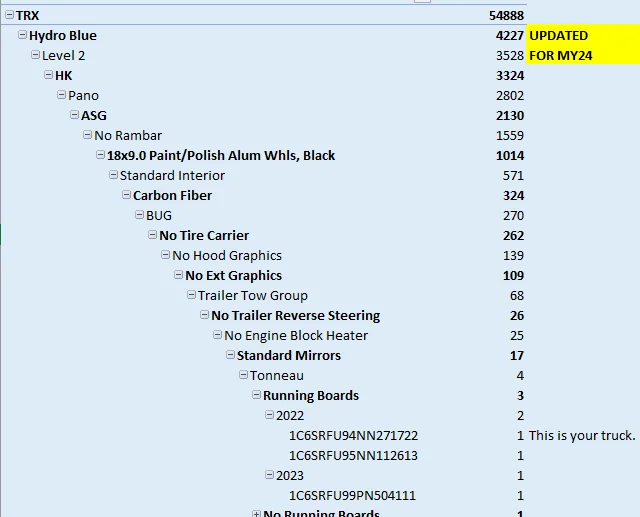Select the Carbon Fiber label
The width and height of the screenshot is (640, 517).
click(172, 195)
